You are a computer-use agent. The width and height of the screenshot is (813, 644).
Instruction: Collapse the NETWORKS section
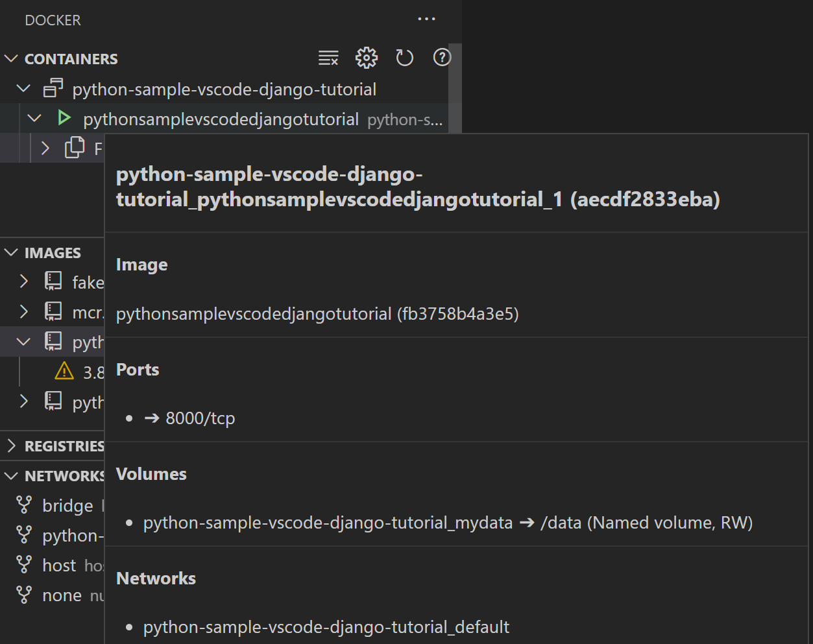[x=11, y=475]
